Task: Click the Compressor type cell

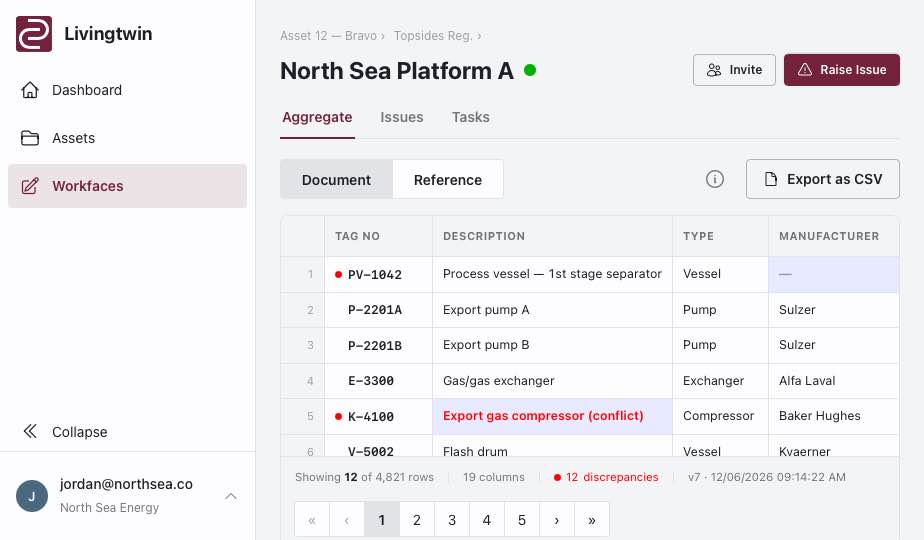Action: coord(720,416)
